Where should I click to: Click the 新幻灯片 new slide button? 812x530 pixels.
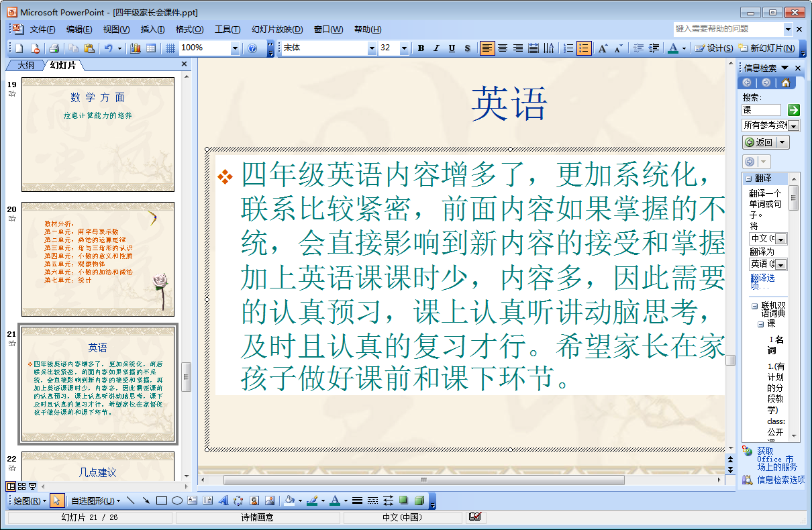[x=766, y=48]
